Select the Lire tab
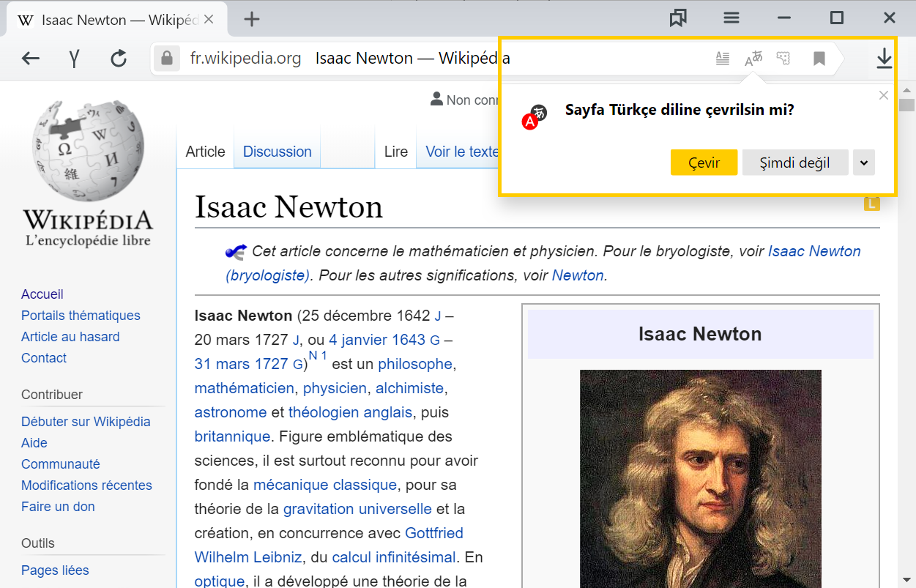 click(395, 152)
